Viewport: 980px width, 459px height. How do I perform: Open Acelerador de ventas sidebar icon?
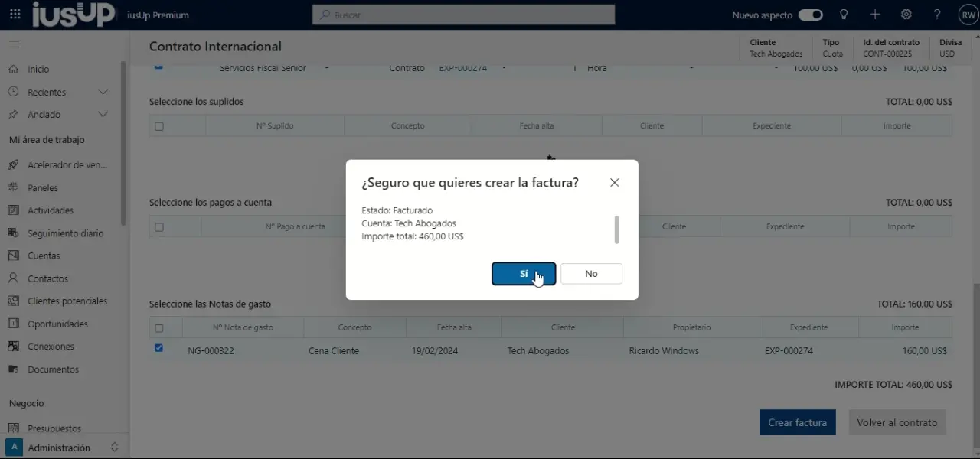click(x=13, y=164)
